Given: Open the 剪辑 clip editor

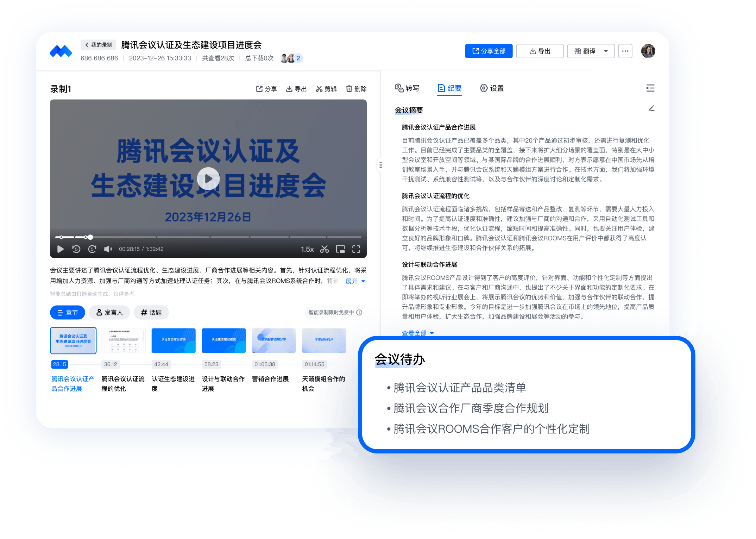Looking at the screenshot, I should pyautogui.click(x=326, y=89).
